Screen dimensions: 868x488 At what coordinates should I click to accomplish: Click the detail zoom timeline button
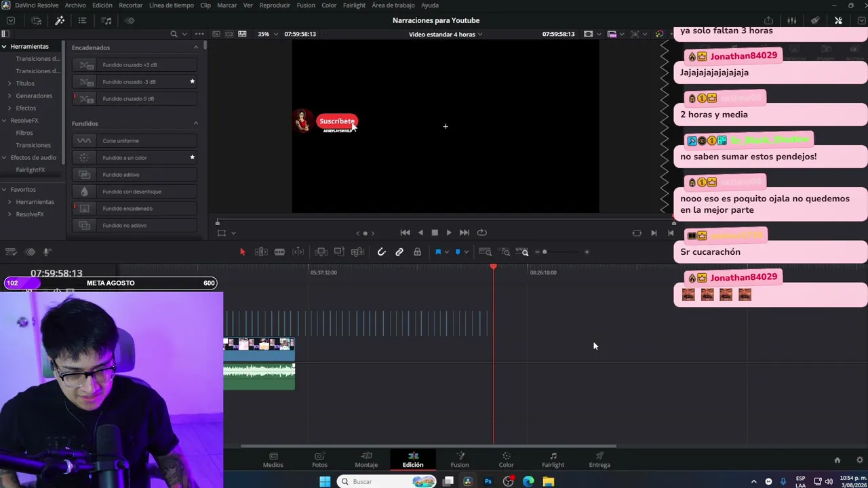[505, 252]
